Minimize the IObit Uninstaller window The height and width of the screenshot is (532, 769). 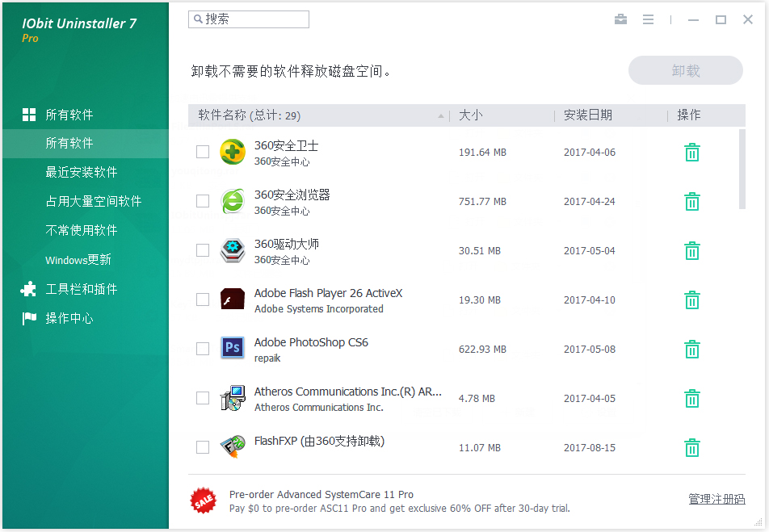693,19
